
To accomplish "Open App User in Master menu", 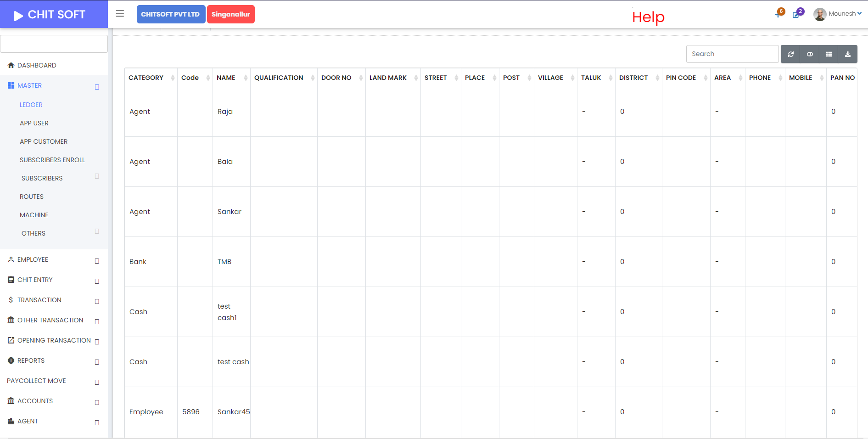I will 34,123.
